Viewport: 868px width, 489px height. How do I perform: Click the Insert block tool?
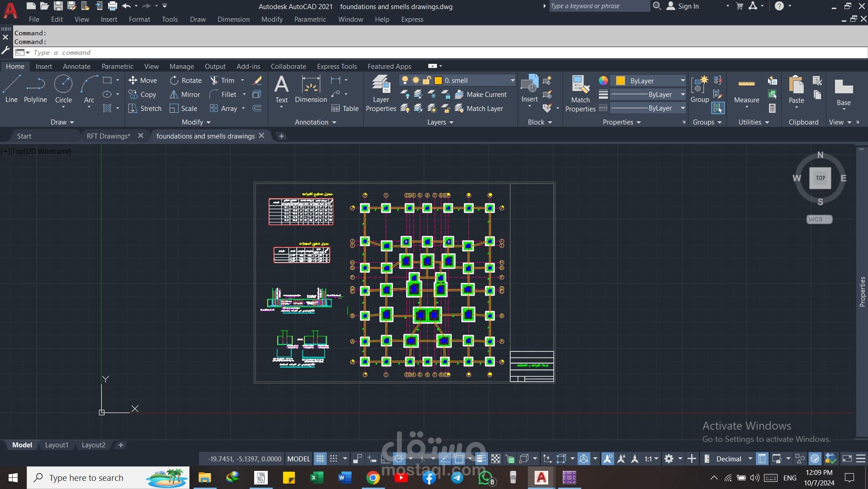[529, 90]
